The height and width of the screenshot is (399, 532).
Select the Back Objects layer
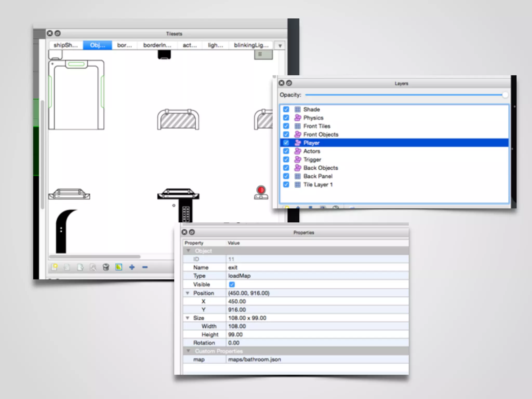[x=321, y=168]
